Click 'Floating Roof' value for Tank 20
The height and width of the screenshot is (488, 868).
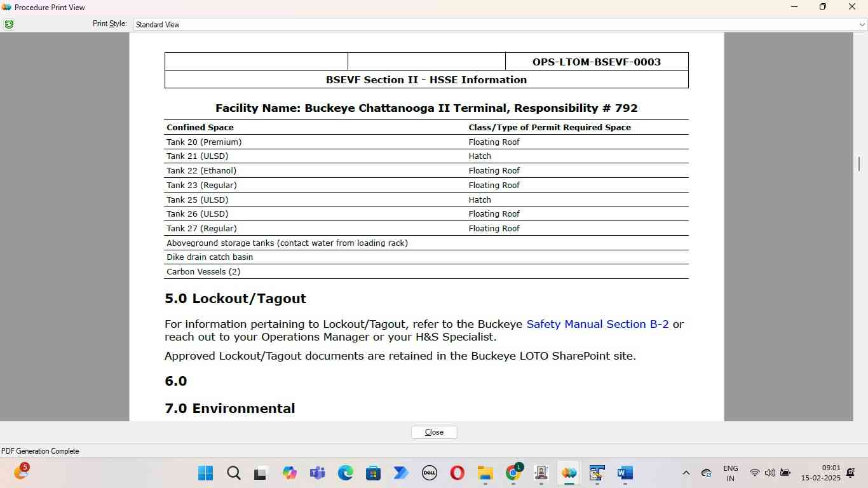tap(494, 142)
